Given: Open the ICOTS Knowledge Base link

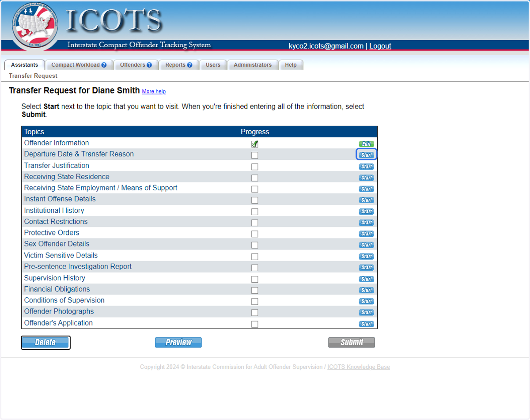Looking at the screenshot, I should [359, 367].
